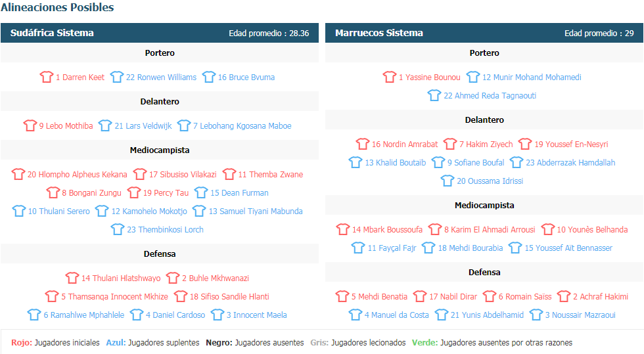Select player 13 Khalid Boutaïb
Image resolution: width=644 pixels, height=354 pixels.
click(x=396, y=163)
